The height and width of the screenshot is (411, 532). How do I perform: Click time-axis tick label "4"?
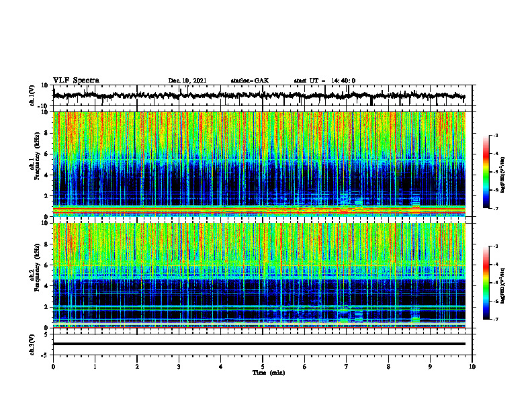tap(221, 367)
